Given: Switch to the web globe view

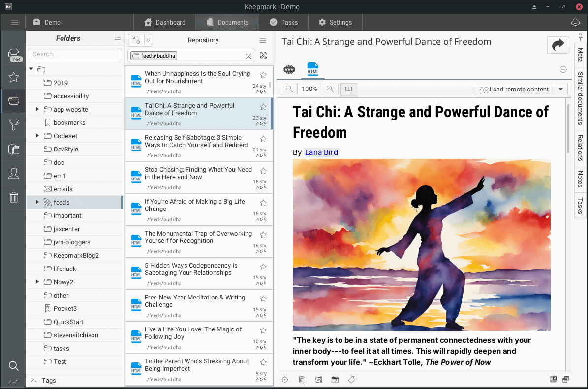Looking at the screenshot, I should (x=289, y=70).
